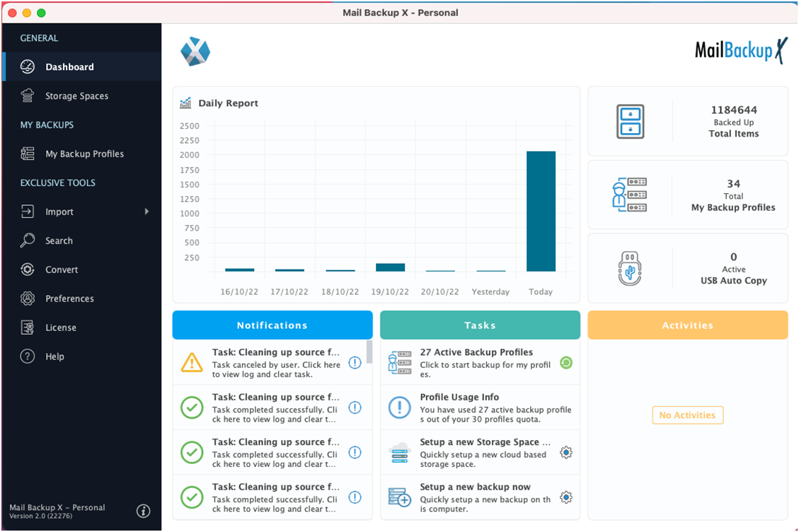Click the USB Auto Copy mouse icon

pyautogui.click(x=630, y=268)
